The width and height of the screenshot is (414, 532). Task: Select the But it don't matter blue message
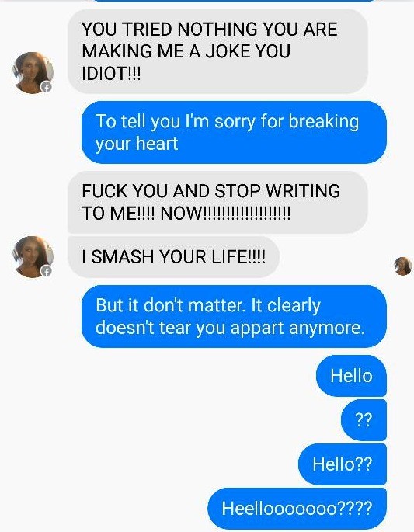click(x=234, y=316)
